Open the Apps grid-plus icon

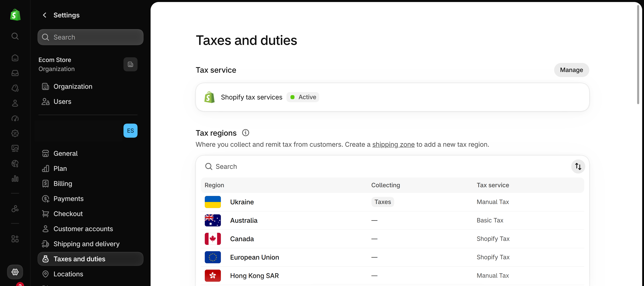click(x=15, y=239)
